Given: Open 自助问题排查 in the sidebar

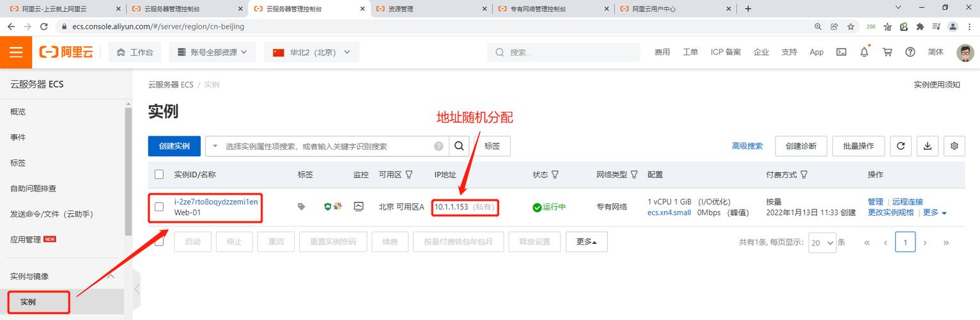Looking at the screenshot, I should point(33,188).
